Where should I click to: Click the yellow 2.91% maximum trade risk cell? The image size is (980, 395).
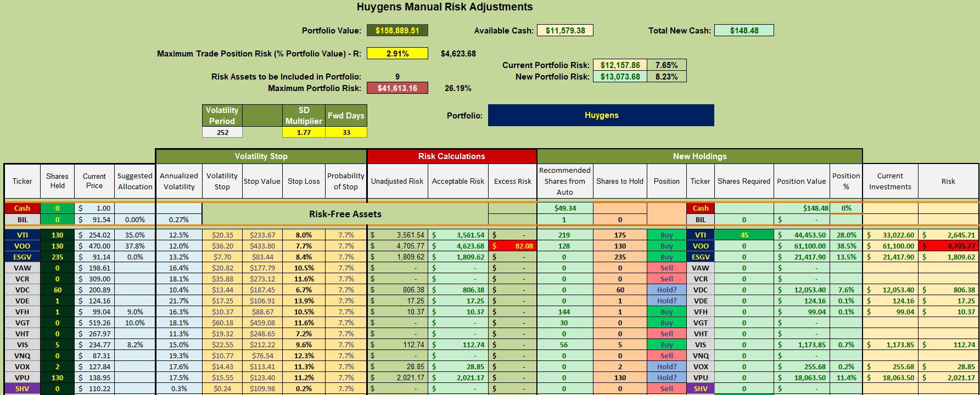(x=397, y=54)
